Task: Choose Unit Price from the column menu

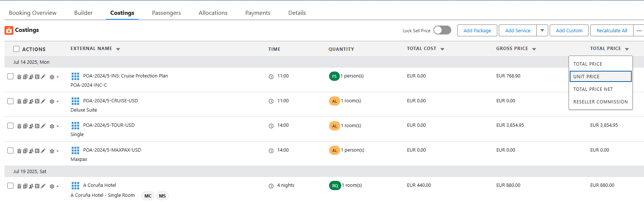Action: point(600,76)
